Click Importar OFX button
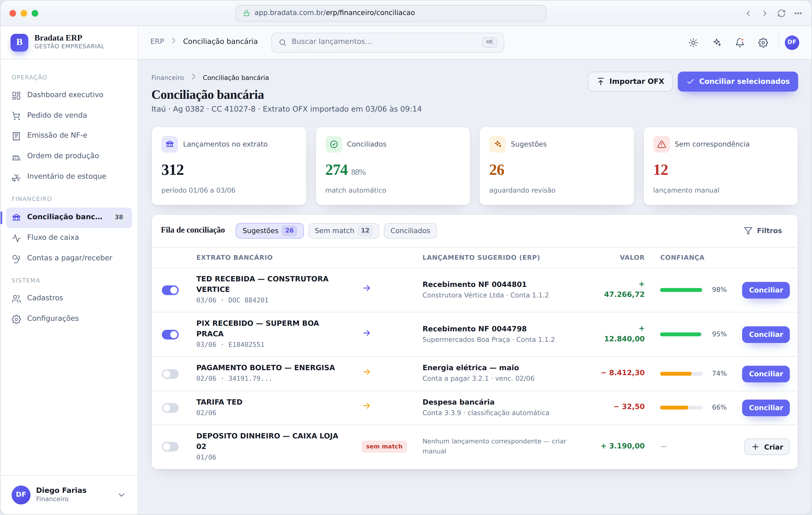 [x=630, y=82]
